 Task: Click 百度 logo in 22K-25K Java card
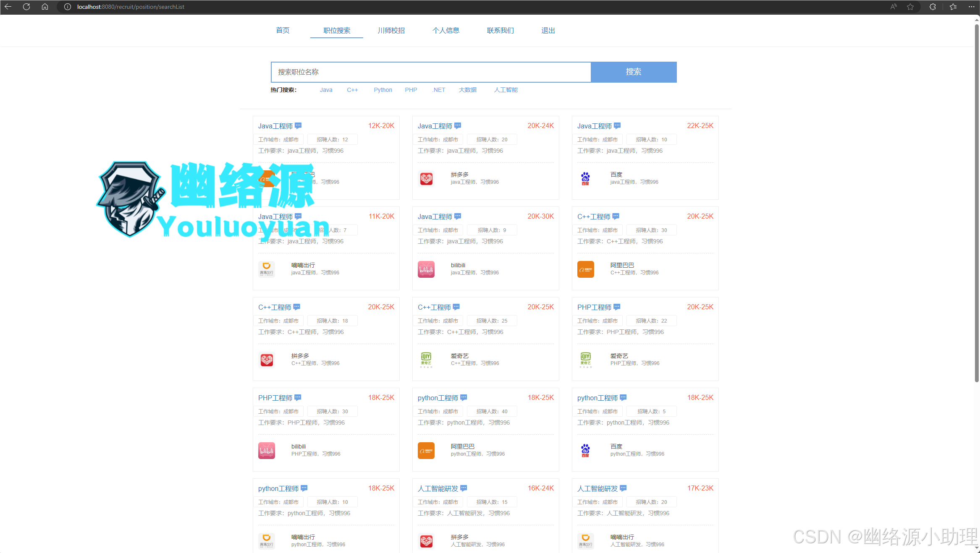tap(585, 179)
